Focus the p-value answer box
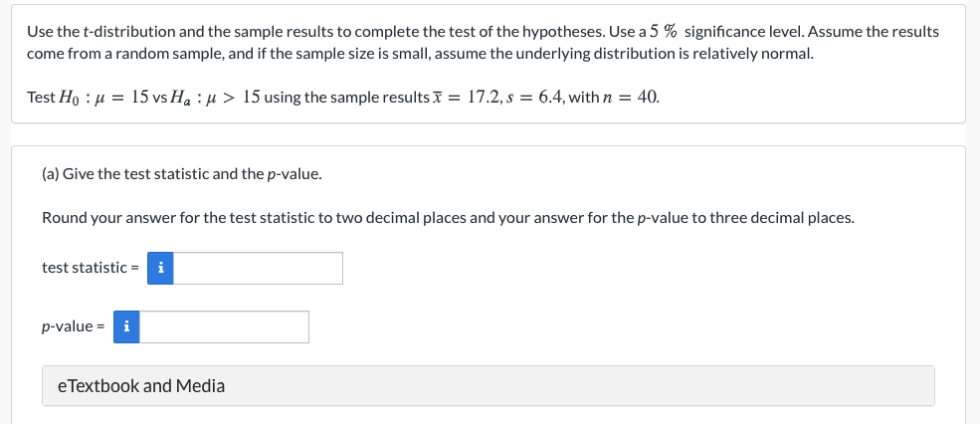 click(224, 326)
